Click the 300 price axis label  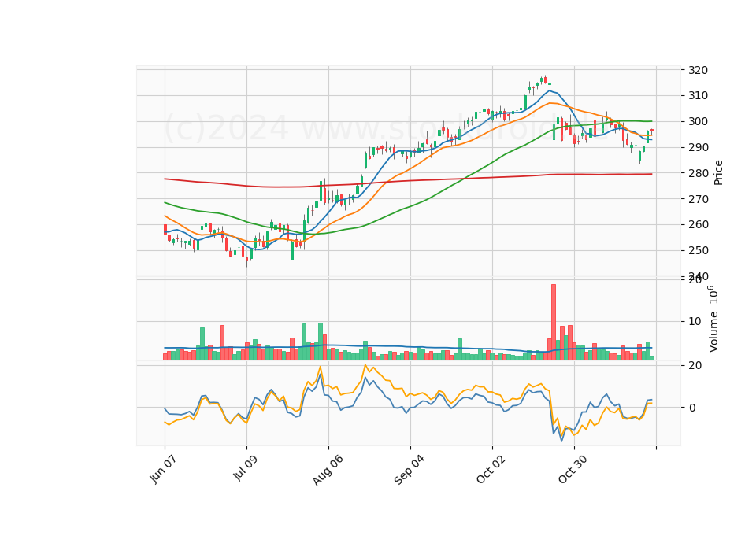click(x=699, y=121)
